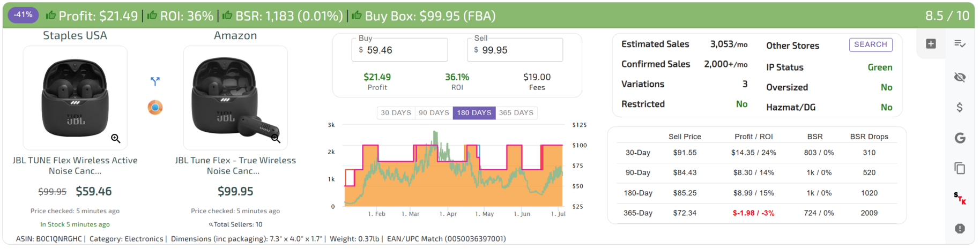Click the purple -41% discount badge

tap(23, 14)
